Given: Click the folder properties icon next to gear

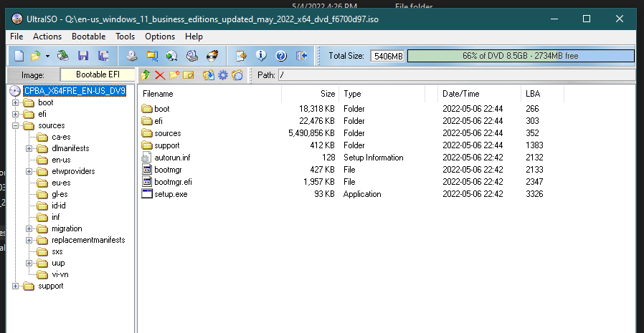Looking at the screenshot, I should point(237,75).
